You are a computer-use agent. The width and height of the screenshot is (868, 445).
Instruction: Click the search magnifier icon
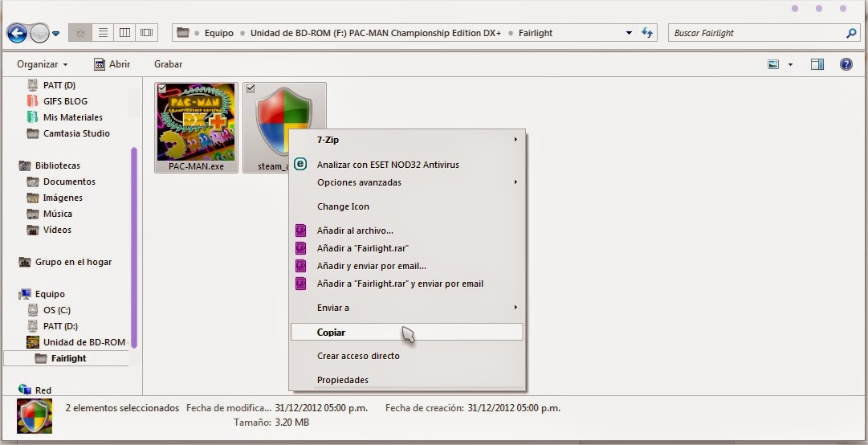point(851,33)
